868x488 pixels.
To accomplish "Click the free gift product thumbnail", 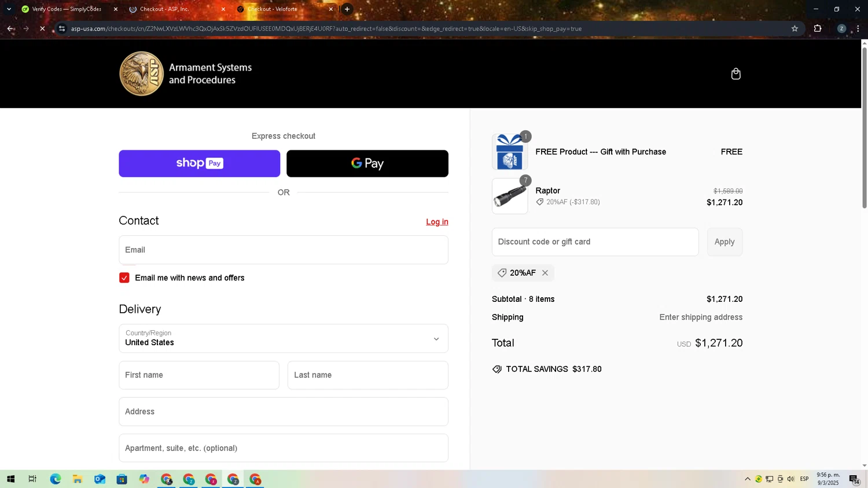I will click(510, 152).
